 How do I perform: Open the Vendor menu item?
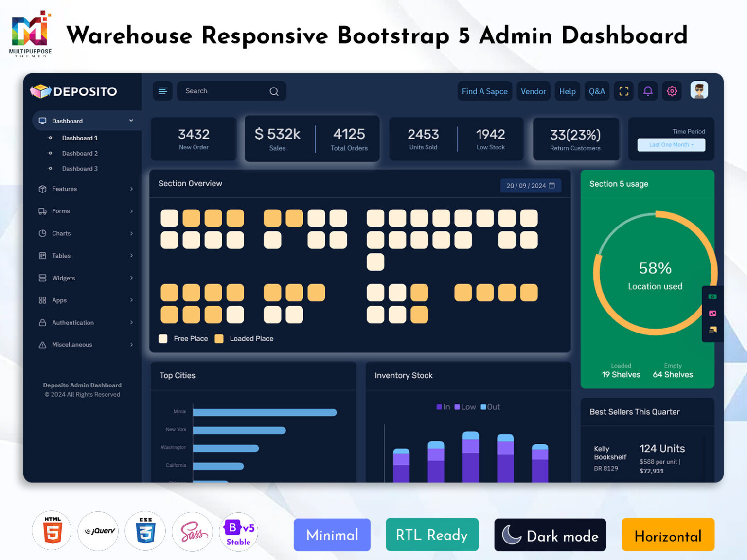click(x=533, y=91)
